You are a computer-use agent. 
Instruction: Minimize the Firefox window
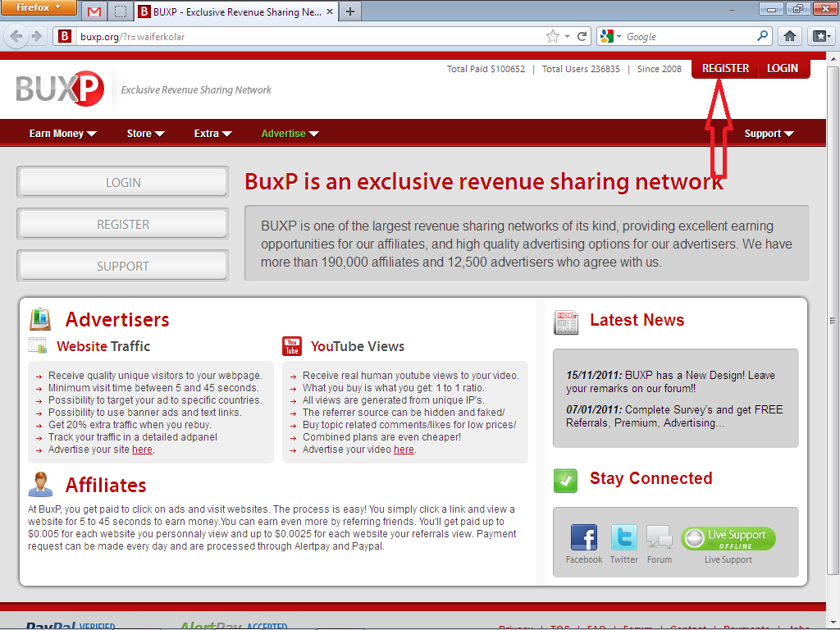[x=771, y=8]
